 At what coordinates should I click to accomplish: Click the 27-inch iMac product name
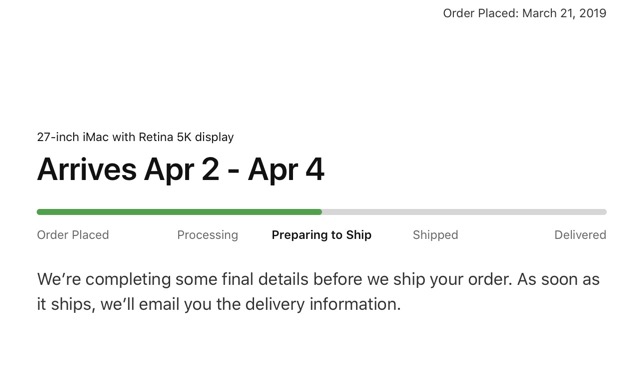tap(135, 137)
